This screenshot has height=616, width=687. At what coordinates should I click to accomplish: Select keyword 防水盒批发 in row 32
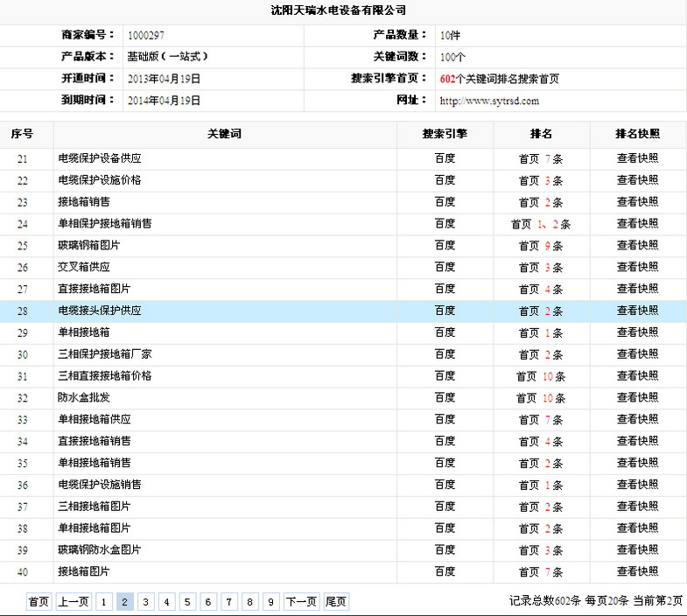(84, 397)
